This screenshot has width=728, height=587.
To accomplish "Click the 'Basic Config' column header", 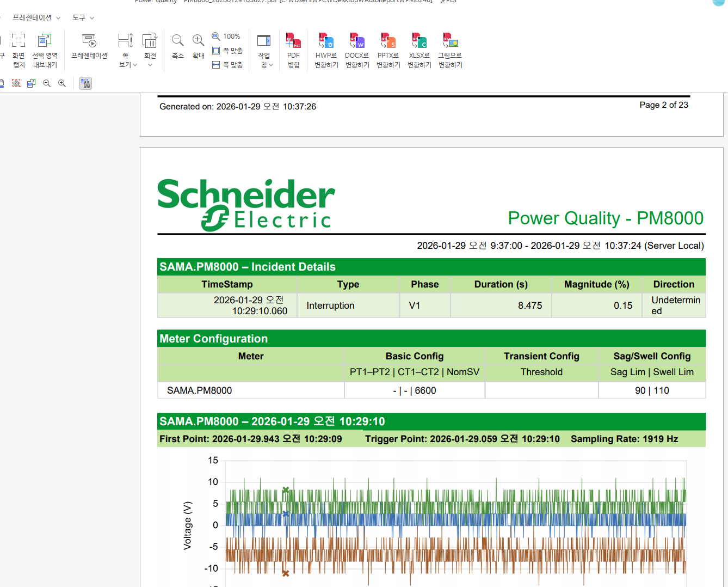I will [415, 356].
